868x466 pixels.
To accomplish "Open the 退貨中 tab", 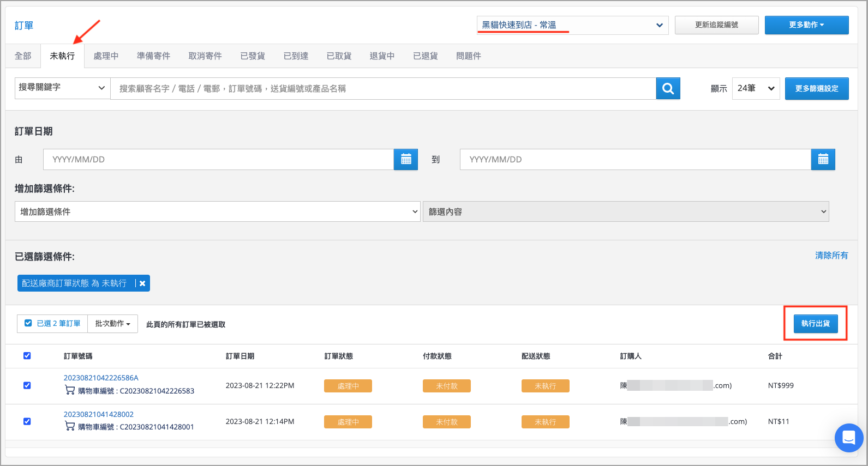I will 382,56.
